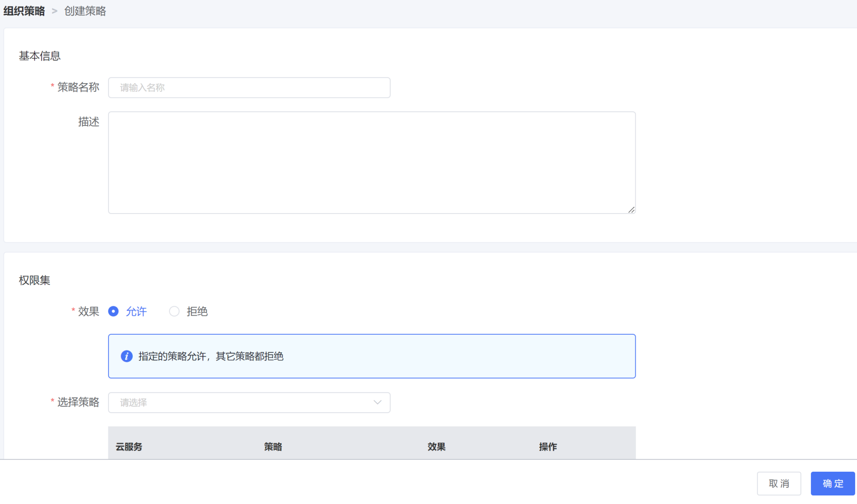Screen dimensions: 857x504
Task: Click the 基本信息 section heading
Action: [x=40, y=56]
